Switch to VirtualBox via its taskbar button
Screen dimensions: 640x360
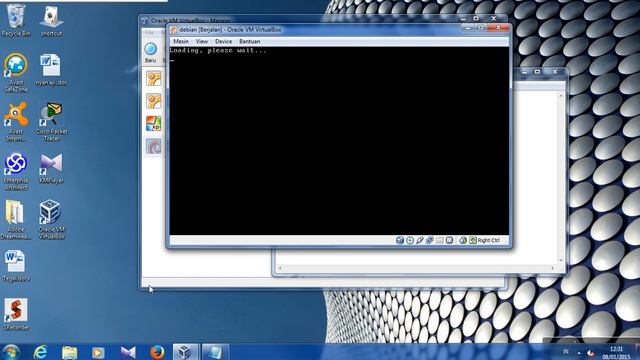(185, 352)
